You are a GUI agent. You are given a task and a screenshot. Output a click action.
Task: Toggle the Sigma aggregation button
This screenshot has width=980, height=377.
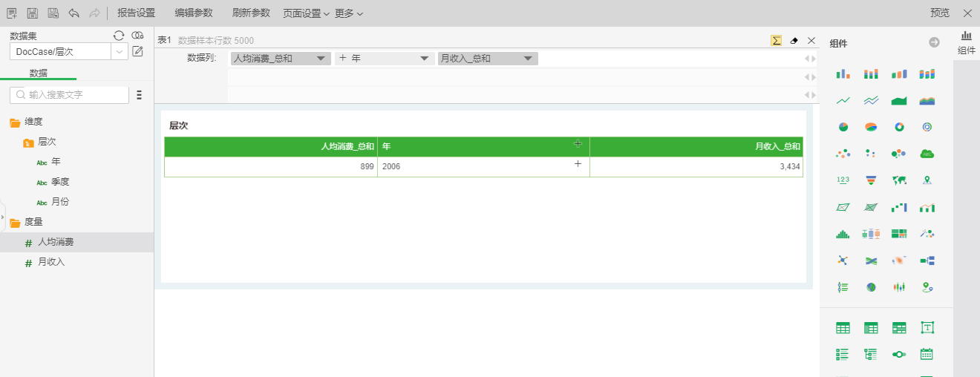click(776, 41)
